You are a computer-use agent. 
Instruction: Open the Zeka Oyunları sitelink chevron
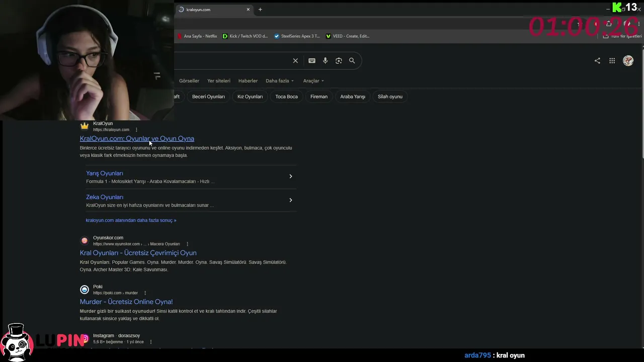290,200
